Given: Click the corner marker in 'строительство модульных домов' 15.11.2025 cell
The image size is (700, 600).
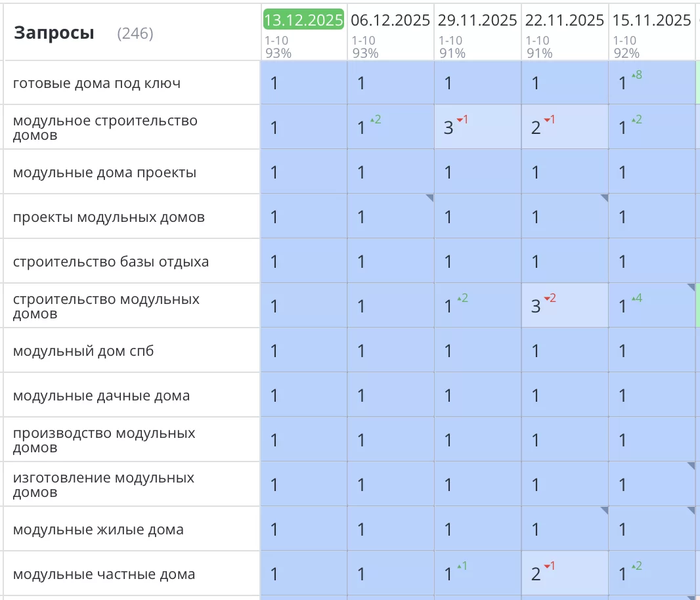Looking at the screenshot, I should coord(691,287).
